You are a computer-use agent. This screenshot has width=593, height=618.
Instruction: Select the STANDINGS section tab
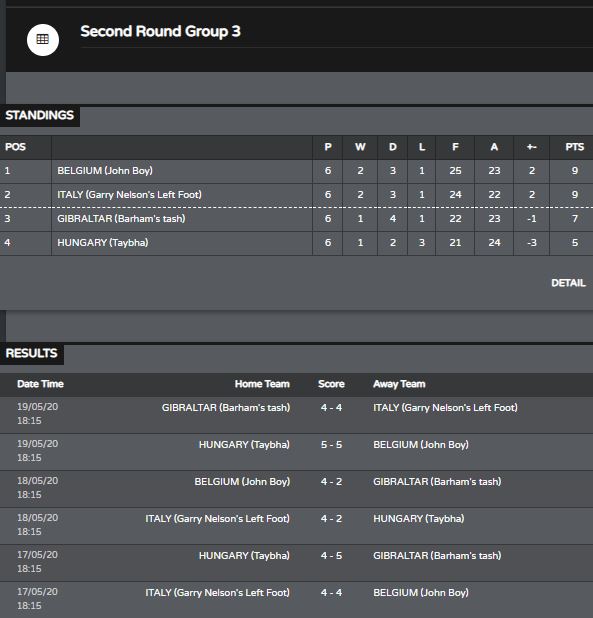point(39,115)
